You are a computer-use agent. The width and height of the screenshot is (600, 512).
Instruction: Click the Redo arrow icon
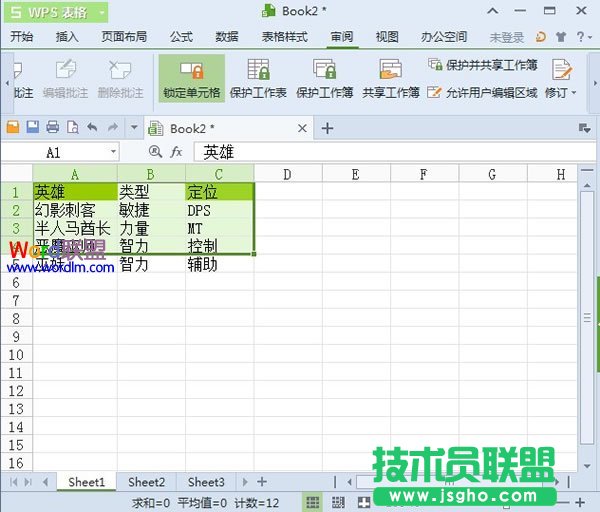pyautogui.click(x=112, y=127)
